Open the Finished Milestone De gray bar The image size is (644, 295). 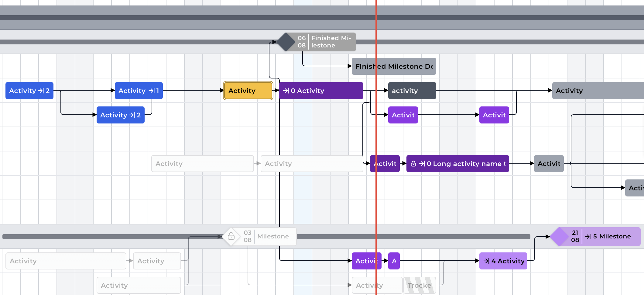(x=394, y=66)
